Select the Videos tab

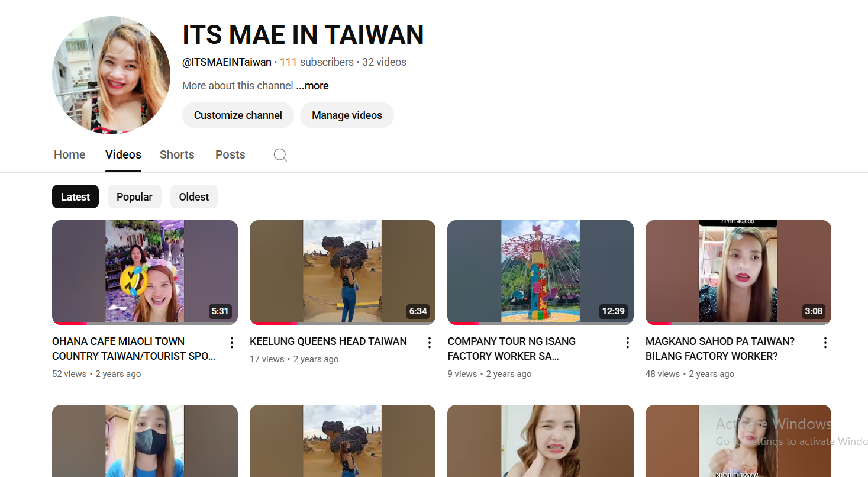(123, 154)
